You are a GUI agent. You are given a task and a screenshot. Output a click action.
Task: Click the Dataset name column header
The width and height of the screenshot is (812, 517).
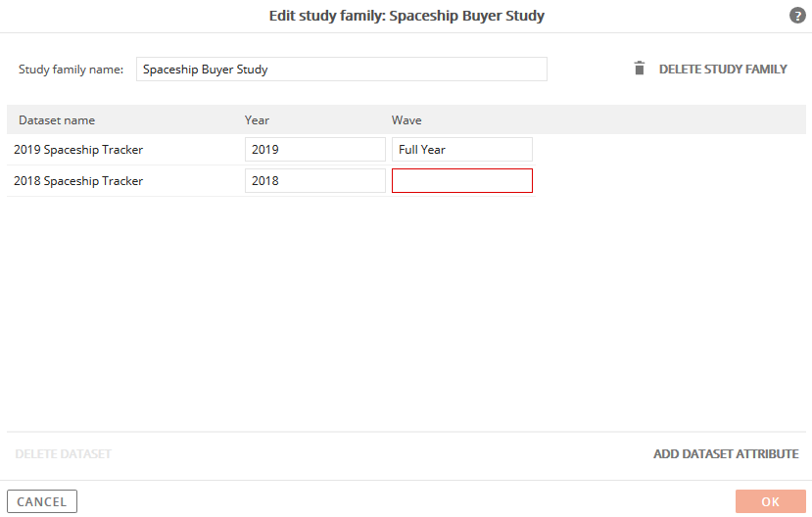tap(57, 120)
